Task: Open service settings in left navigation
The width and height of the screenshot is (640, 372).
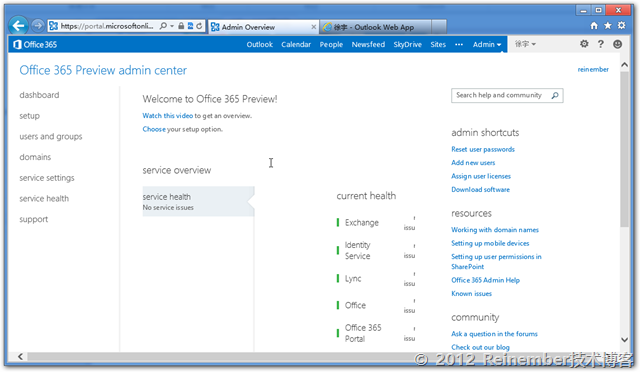Action: click(47, 178)
